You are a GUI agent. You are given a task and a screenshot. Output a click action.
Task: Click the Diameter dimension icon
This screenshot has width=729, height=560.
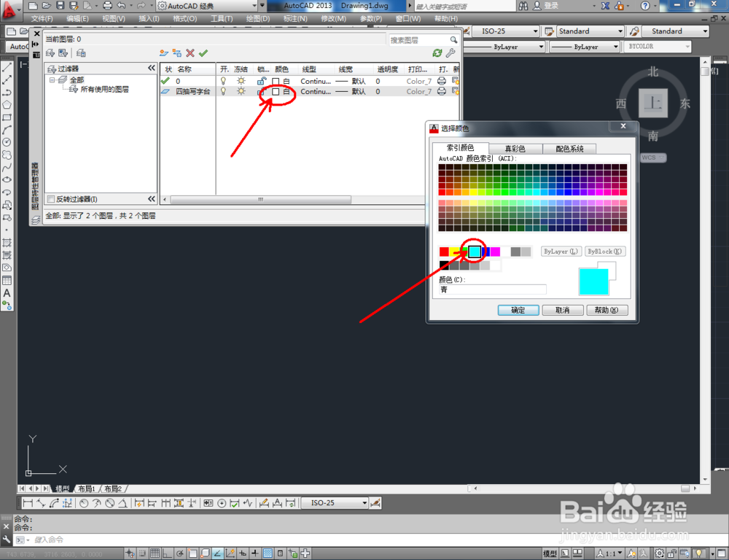tap(110, 503)
